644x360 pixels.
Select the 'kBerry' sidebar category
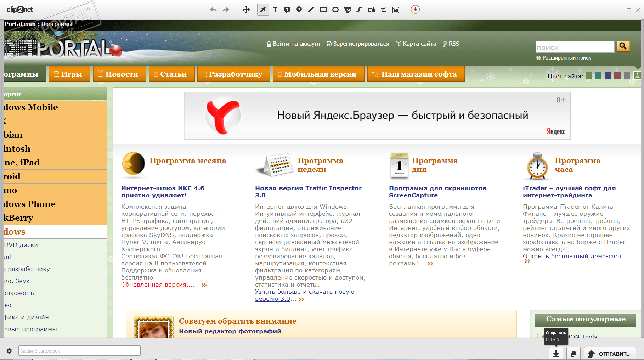pos(55,218)
